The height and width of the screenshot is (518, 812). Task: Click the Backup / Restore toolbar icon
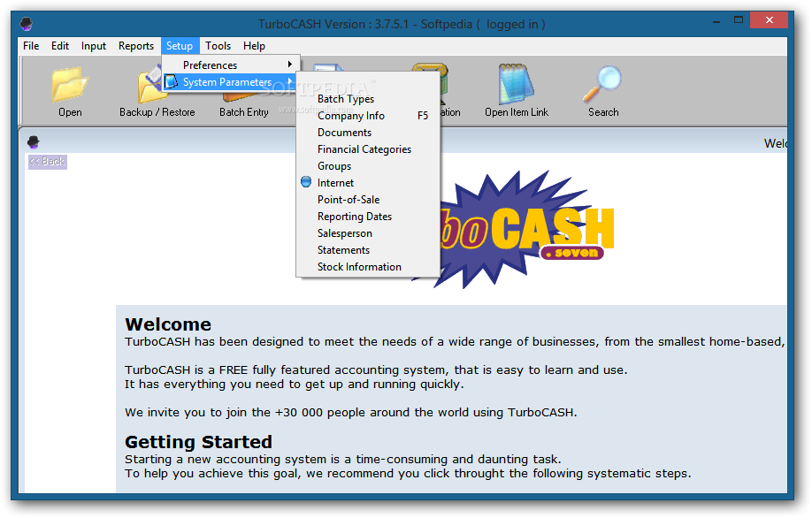point(149,84)
